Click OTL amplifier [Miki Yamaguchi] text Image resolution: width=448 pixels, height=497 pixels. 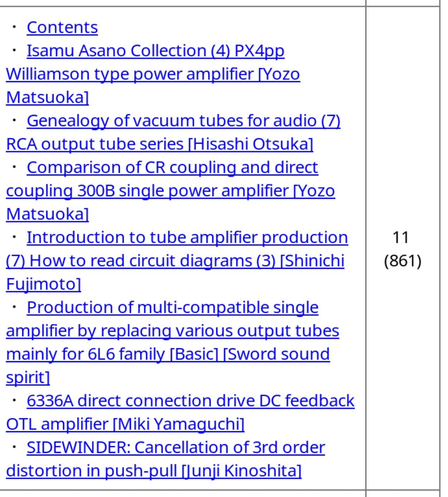click(125, 424)
